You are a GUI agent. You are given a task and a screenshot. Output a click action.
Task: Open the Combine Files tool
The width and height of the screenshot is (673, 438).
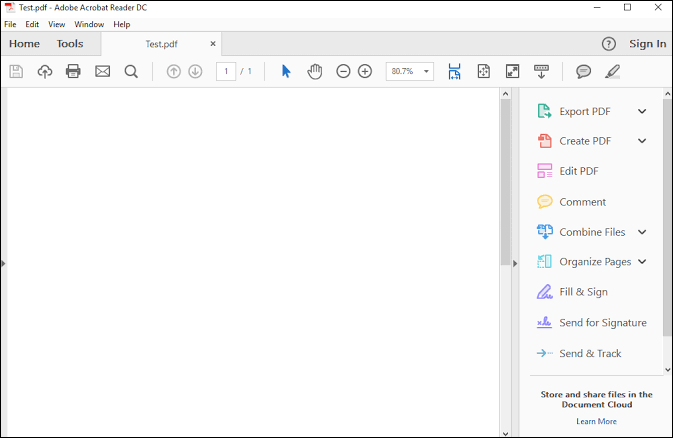(581, 232)
